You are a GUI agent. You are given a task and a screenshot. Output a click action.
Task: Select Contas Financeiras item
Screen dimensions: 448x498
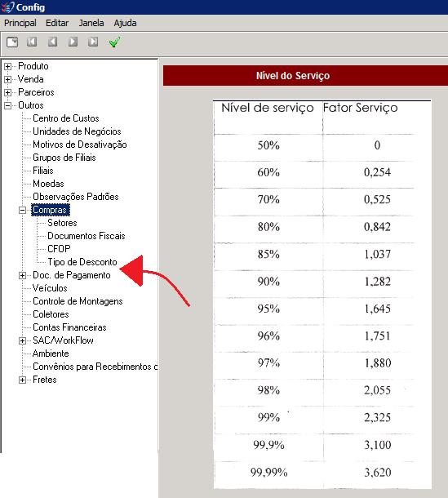tap(69, 327)
